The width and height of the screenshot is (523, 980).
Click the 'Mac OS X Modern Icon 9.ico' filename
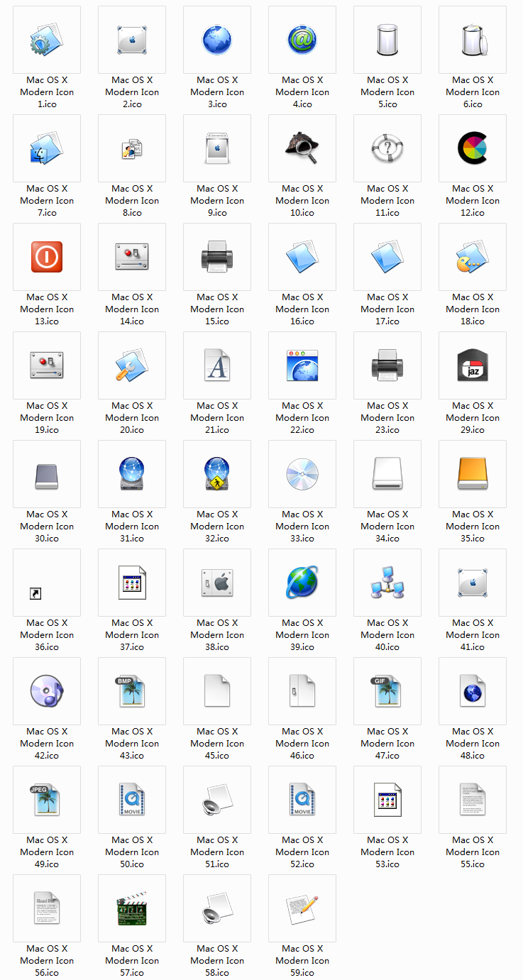pos(217,201)
